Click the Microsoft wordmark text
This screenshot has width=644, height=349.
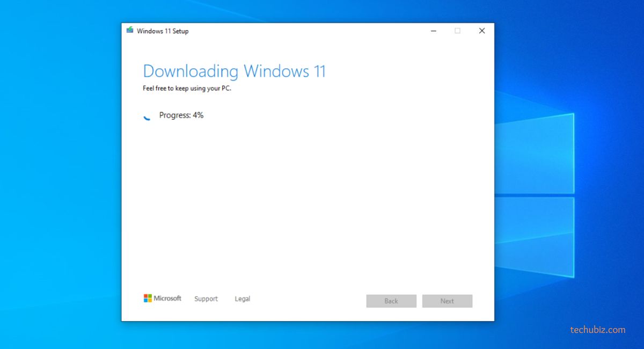pos(167,299)
